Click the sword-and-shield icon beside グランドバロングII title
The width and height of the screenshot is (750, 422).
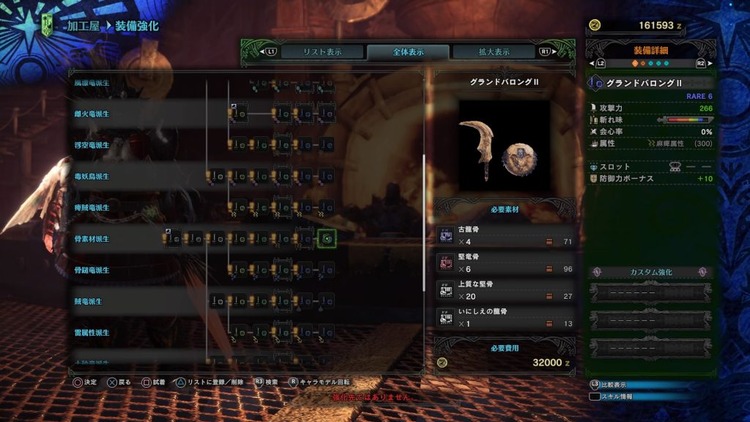coord(596,83)
